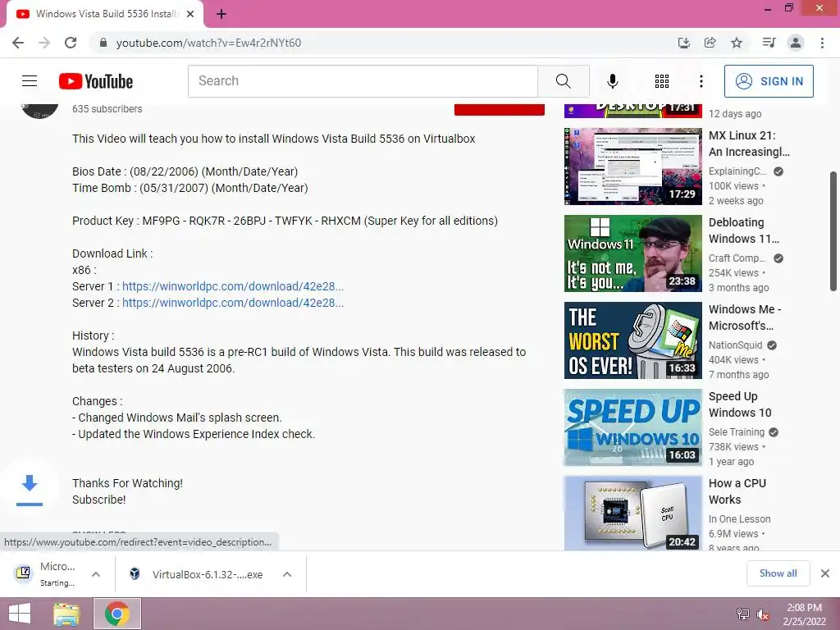Open YouTube apps grid

point(662,81)
